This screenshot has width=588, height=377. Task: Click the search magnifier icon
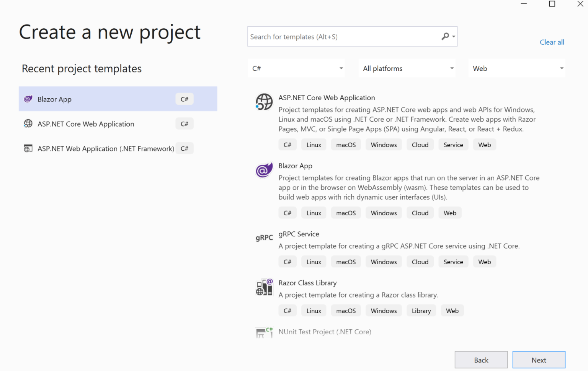(445, 36)
